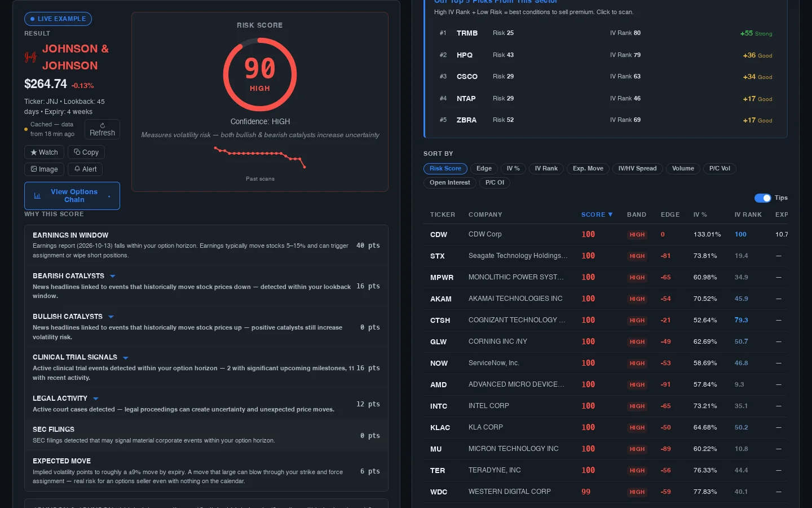812x508 pixels.
Task: Sort by IV/HV Spread
Action: tap(637, 169)
